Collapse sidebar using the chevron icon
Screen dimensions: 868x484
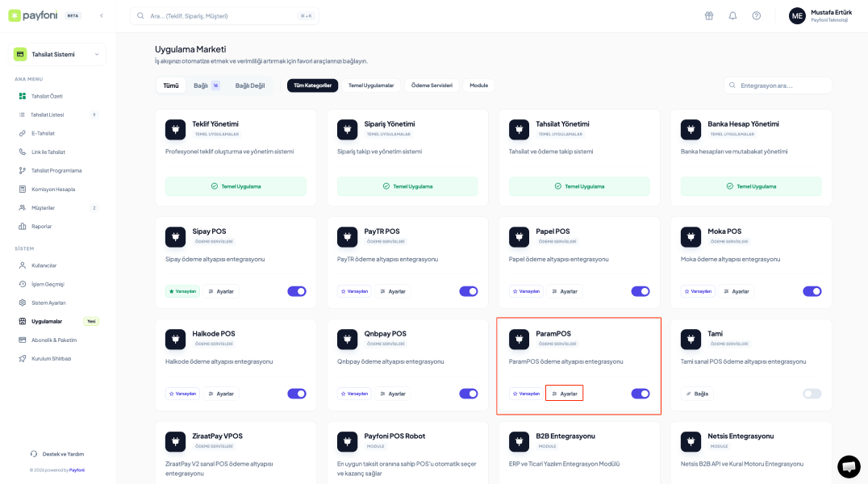(x=101, y=15)
